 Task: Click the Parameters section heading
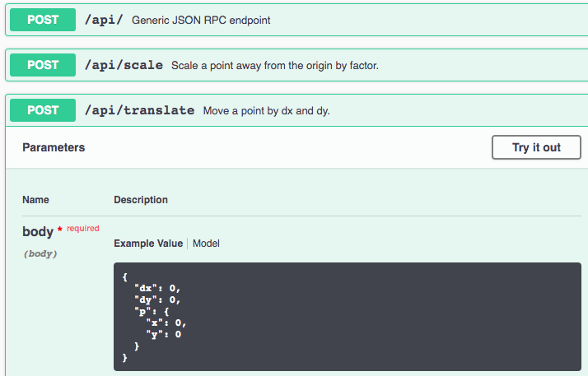tap(54, 147)
